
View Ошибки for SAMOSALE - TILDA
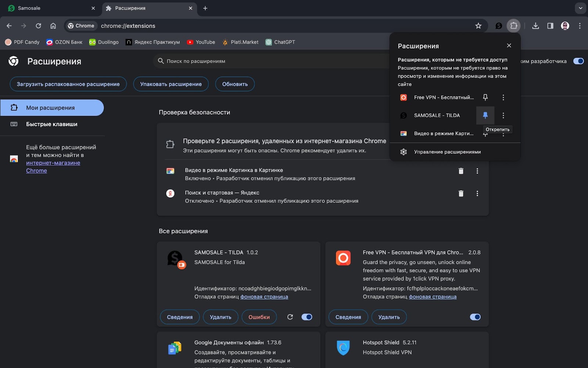259,317
